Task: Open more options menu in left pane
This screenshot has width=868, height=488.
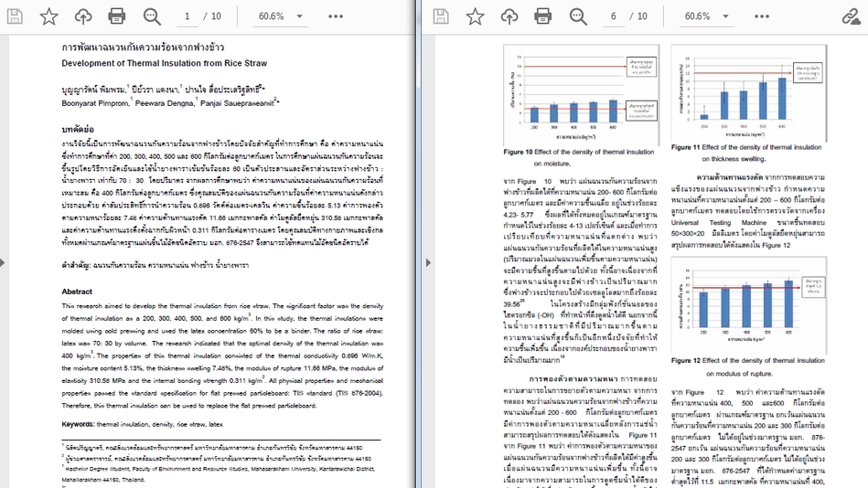Action: (336, 16)
